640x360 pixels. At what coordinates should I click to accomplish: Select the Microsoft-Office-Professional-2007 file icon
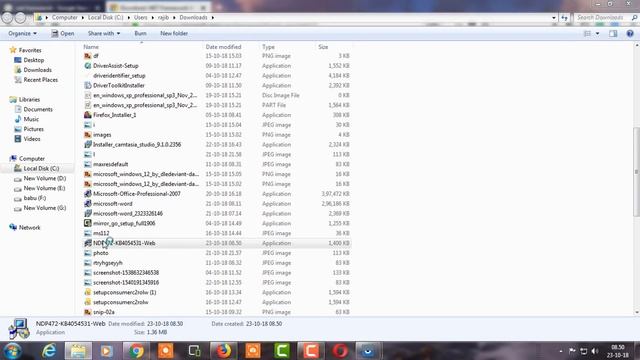pos(87,194)
